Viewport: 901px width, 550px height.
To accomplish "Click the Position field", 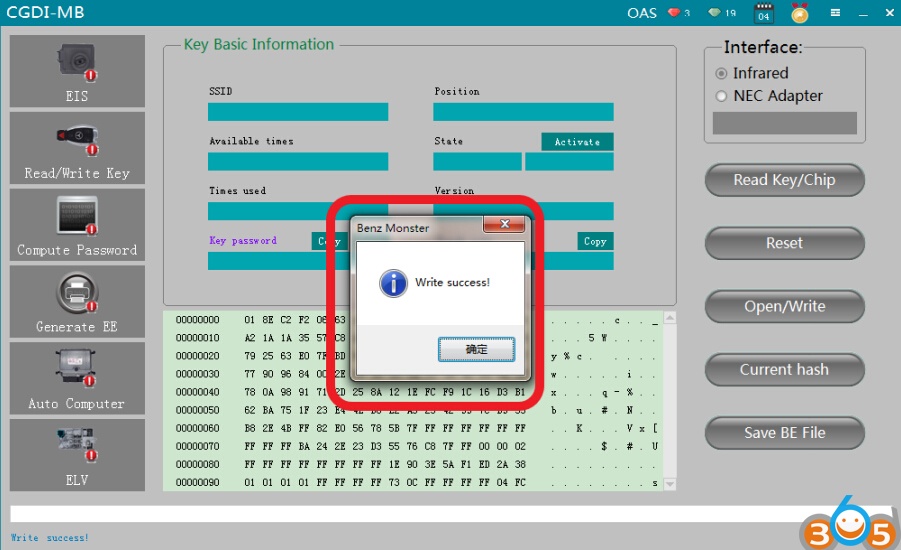I will pos(523,112).
